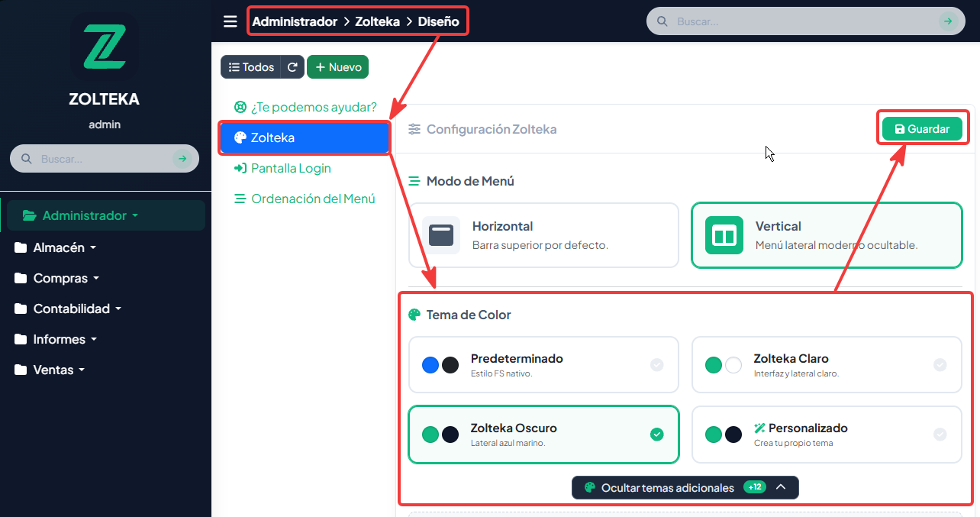Click the Todos list button
The width and height of the screenshot is (980, 517).
pos(251,67)
